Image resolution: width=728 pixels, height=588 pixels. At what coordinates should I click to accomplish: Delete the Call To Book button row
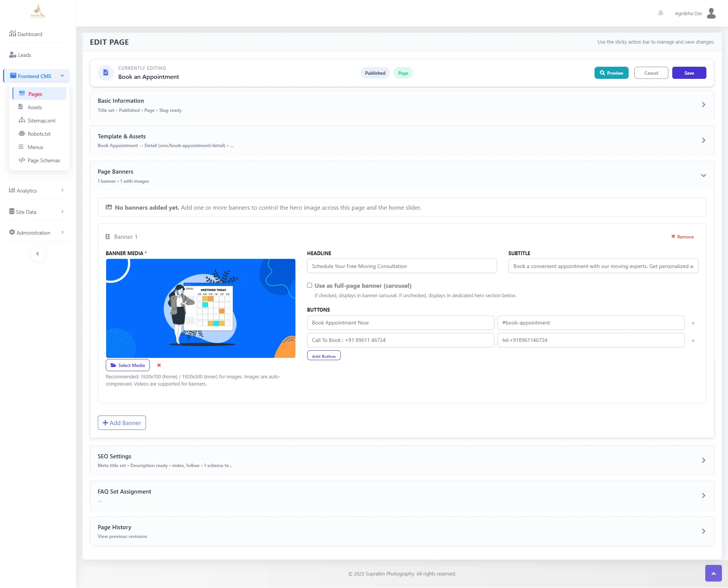point(693,340)
